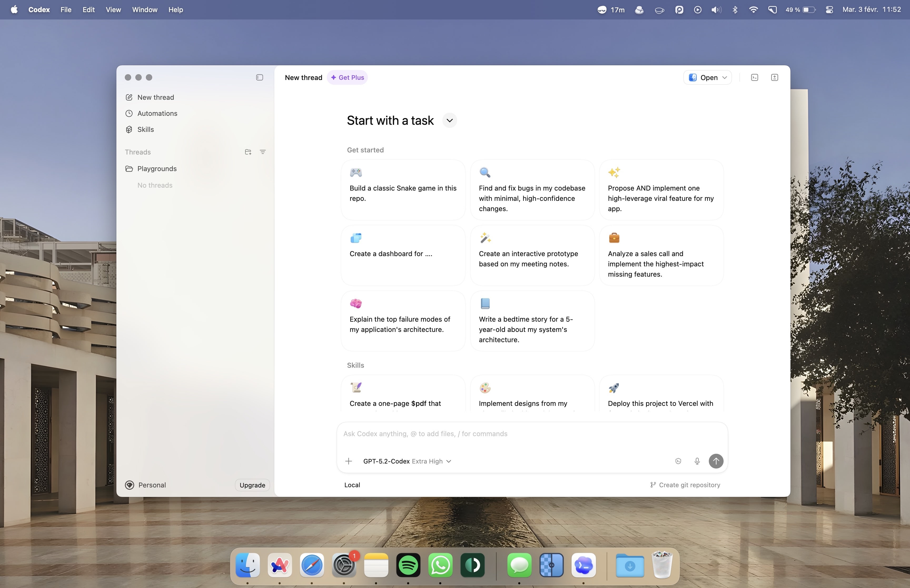Toggle the terminal panel icon
Image resolution: width=910 pixels, height=588 pixels.
tap(755, 77)
